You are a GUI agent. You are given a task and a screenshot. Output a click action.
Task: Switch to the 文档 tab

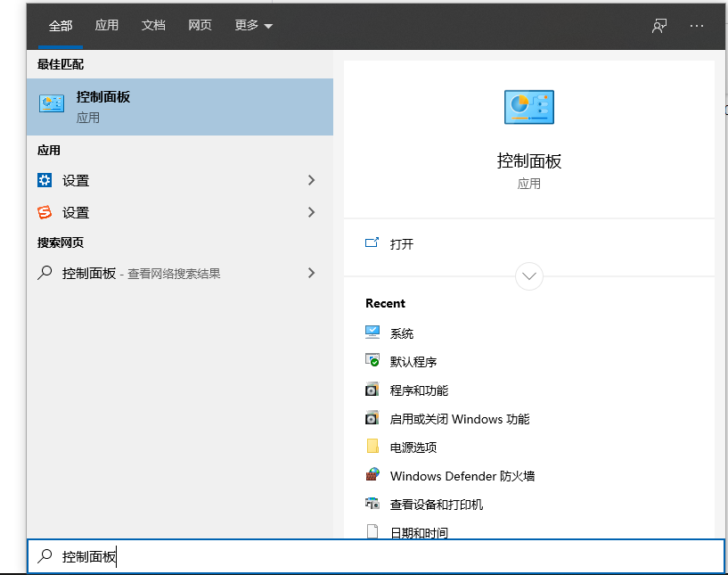tap(153, 26)
